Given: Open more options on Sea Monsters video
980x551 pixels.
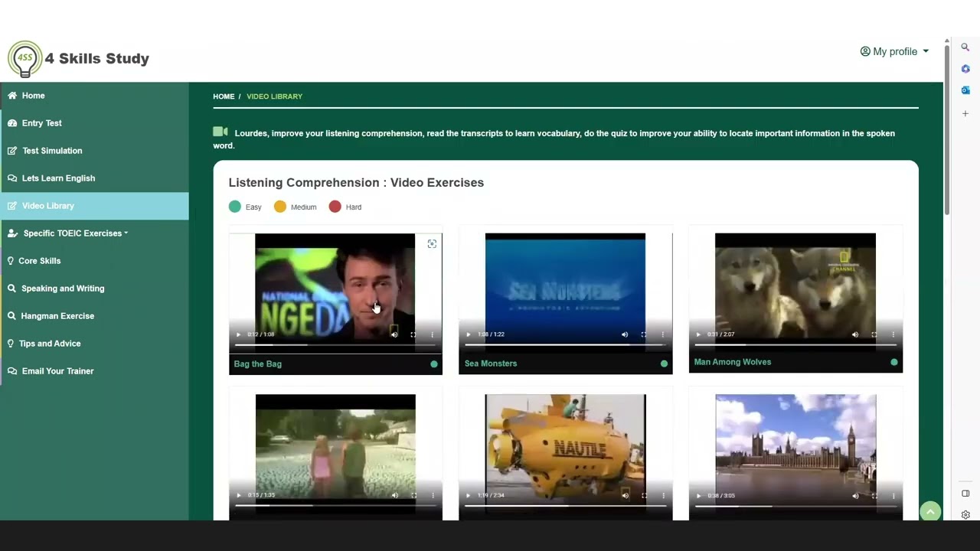Looking at the screenshot, I should pyautogui.click(x=663, y=334).
